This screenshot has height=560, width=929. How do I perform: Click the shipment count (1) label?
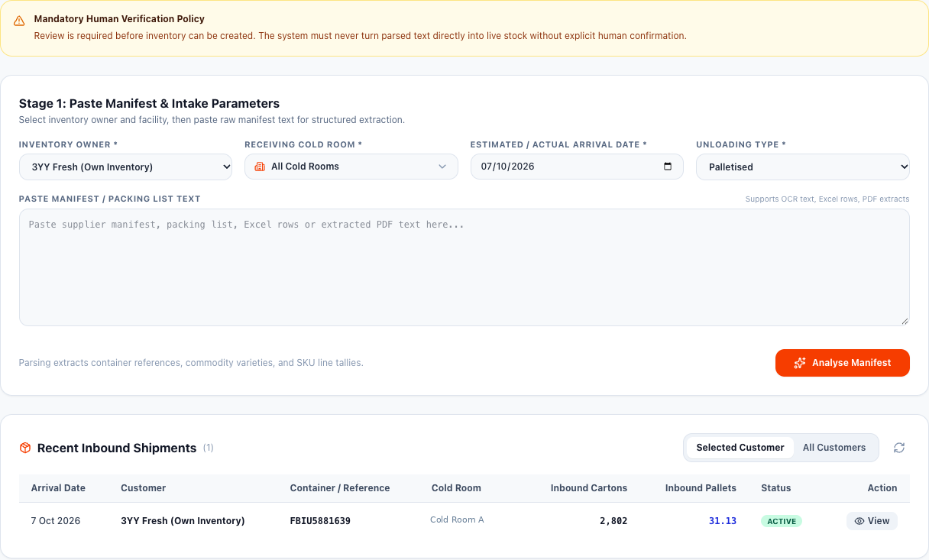click(209, 448)
